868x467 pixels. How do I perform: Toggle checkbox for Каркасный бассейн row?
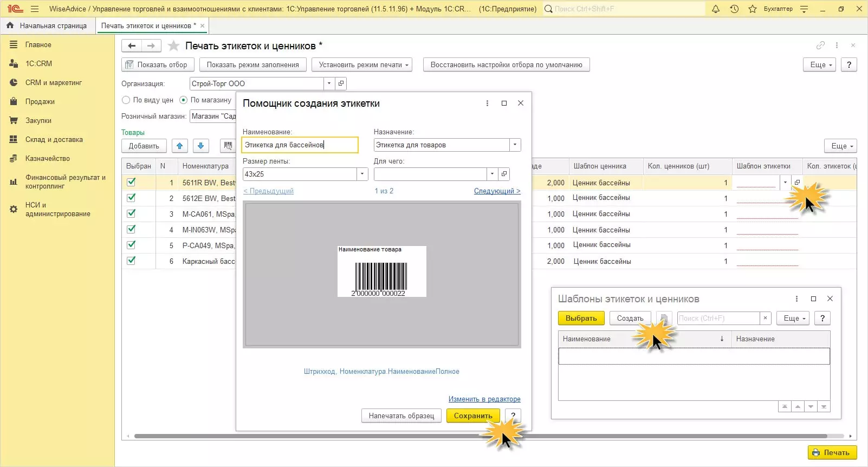(x=131, y=261)
